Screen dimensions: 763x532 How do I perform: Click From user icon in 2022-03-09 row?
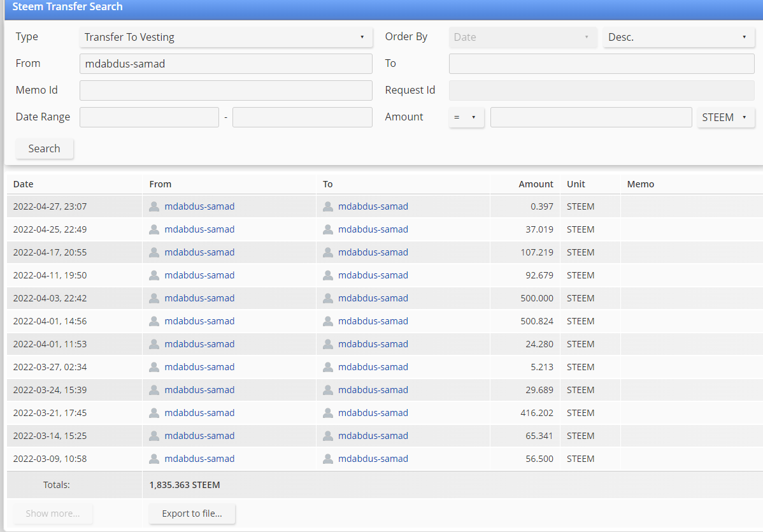[153, 459]
